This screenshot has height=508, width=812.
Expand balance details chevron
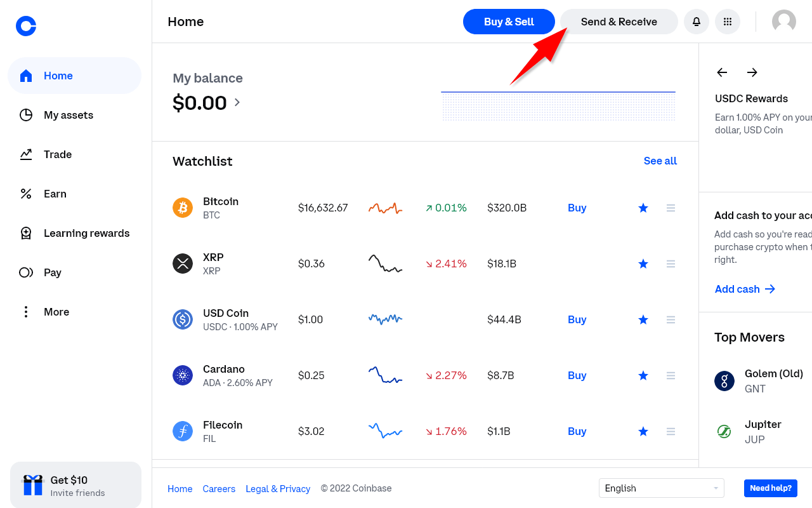click(237, 102)
